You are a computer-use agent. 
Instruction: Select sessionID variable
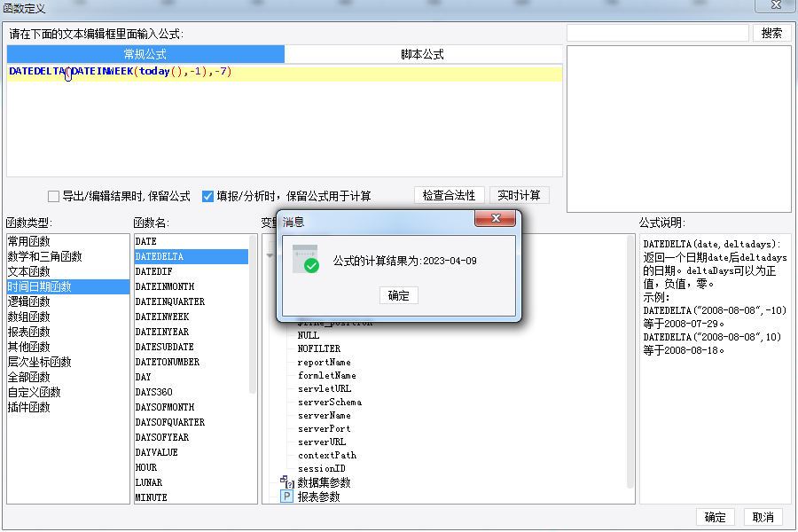point(322,468)
